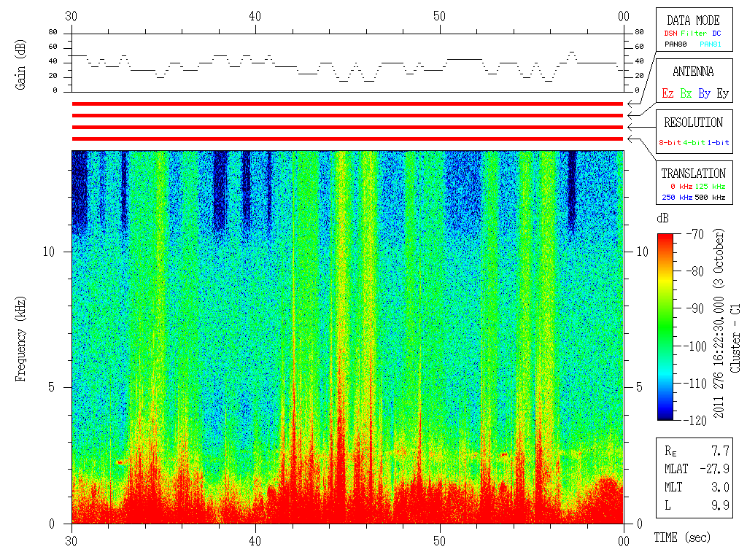Select the black Ey antenna label

pos(723,94)
